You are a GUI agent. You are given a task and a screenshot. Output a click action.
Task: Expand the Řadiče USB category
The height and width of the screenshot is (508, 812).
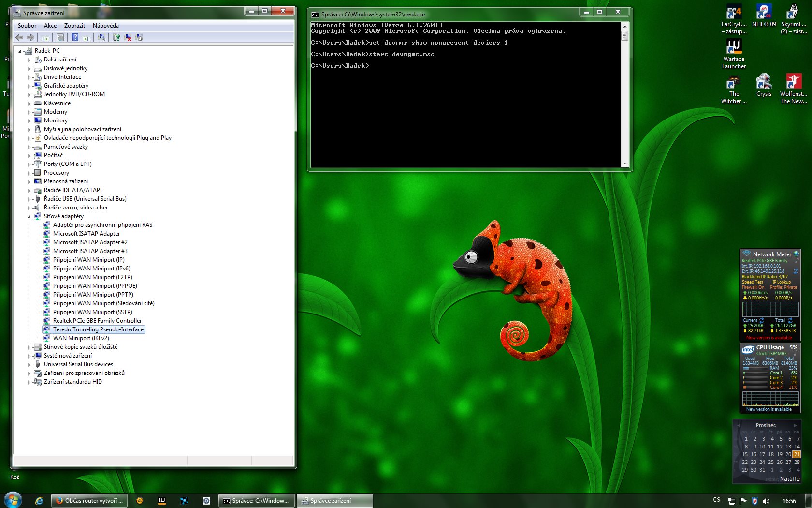coord(29,199)
